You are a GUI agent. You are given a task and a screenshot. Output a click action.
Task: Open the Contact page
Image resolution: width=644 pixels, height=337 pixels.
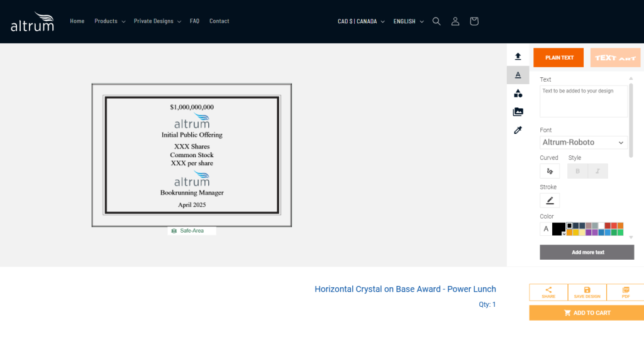[x=219, y=21]
